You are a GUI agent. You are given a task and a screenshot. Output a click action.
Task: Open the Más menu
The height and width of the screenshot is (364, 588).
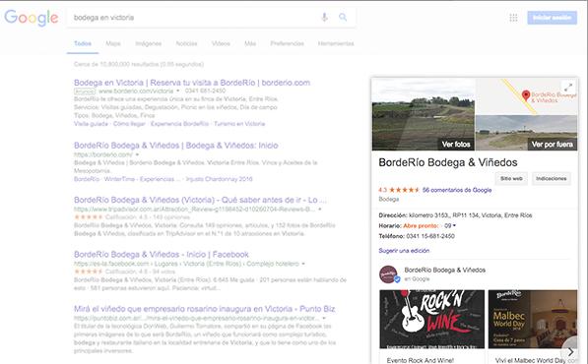pyautogui.click(x=250, y=43)
